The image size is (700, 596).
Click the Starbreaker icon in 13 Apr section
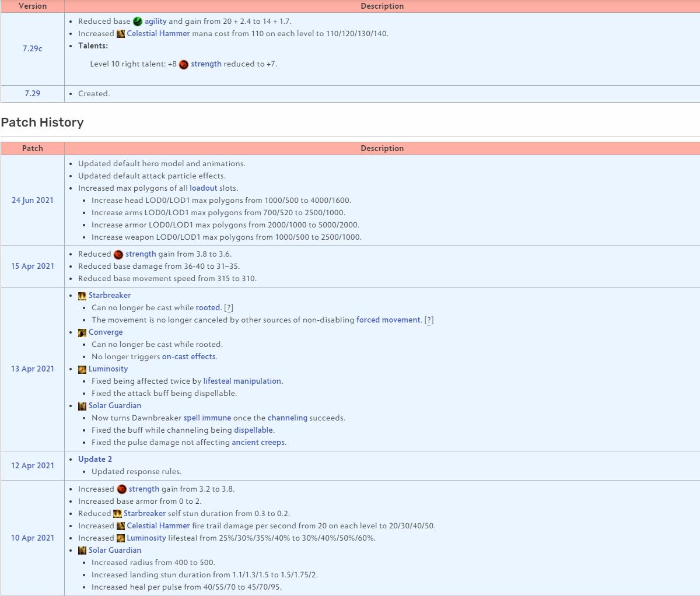point(82,296)
